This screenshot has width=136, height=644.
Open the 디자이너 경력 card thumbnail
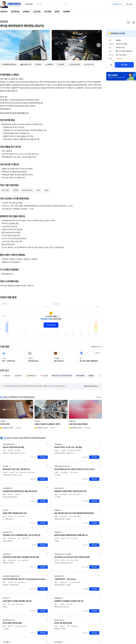16,409
